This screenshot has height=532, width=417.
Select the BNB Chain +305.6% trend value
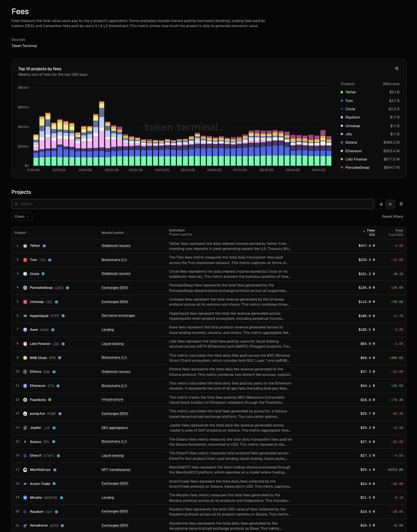[396, 358]
